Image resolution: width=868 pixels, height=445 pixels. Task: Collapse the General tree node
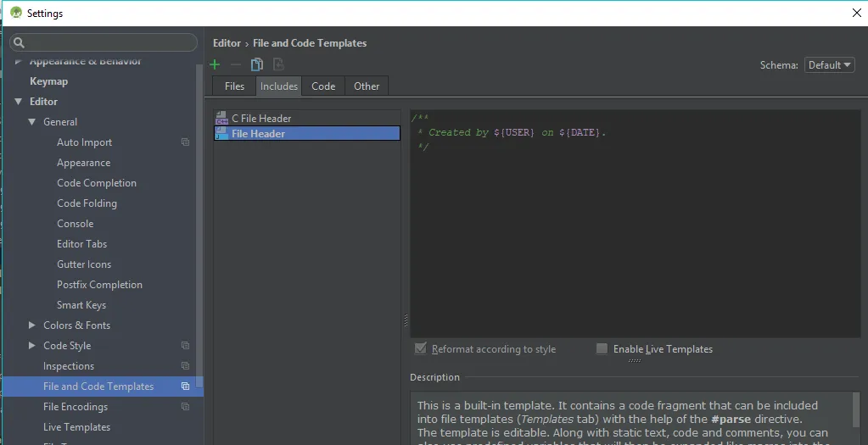(32, 122)
